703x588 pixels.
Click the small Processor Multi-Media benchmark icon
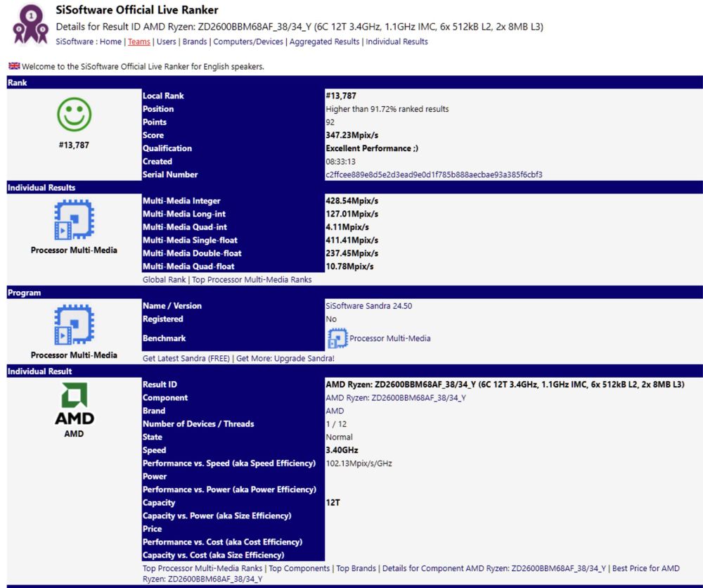pos(337,338)
